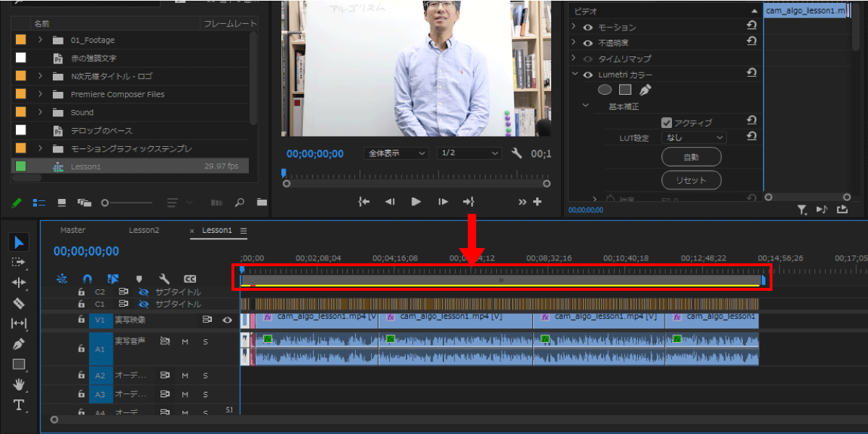The image size is (868, 434).
Task: Choose the Track Select Forward tool
Action: [x=20, y=262]
